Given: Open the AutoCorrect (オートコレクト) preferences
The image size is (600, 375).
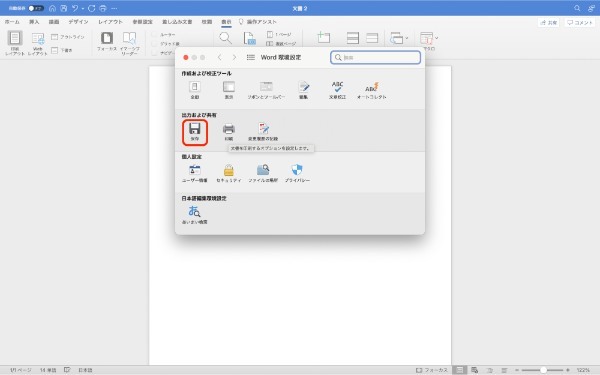Looking at the screenshot, I should 372,90.
